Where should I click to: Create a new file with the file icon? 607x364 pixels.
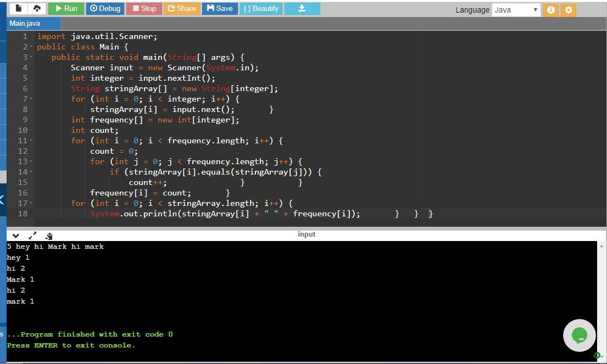tap(18, 8)
